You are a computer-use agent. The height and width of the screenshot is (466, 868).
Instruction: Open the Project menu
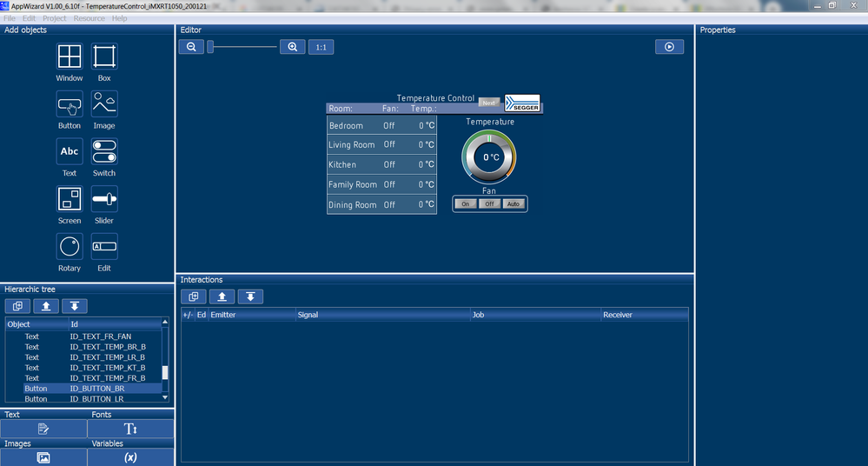(54, 18)
